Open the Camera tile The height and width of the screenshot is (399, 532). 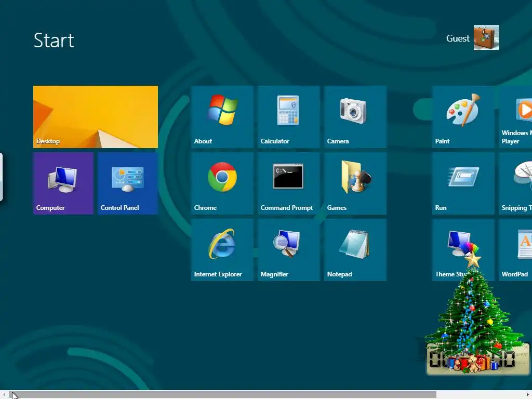355,117
